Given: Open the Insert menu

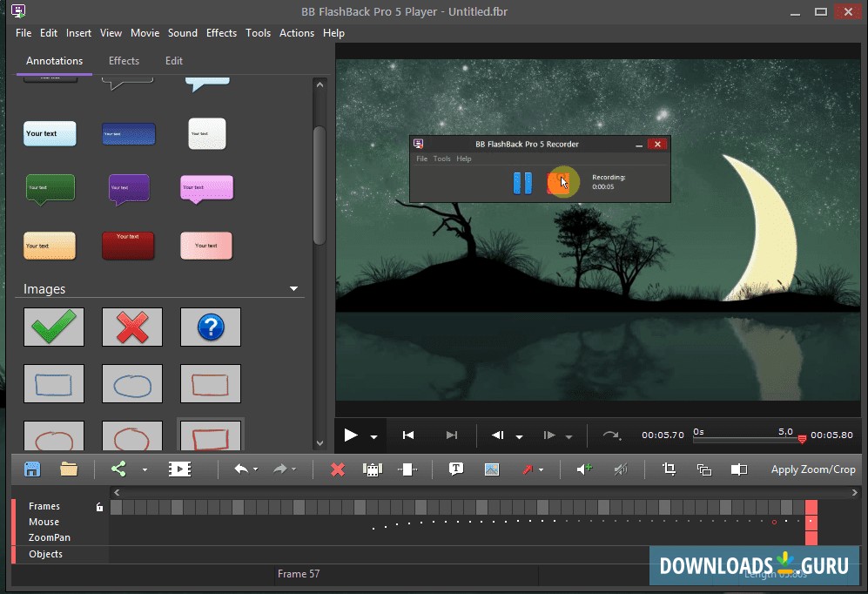Looking at the screenshot, I should [78, 33].
